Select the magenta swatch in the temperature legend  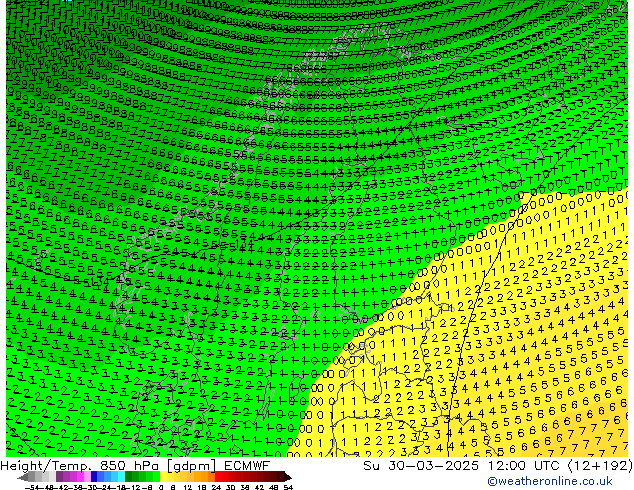point(80,477)
